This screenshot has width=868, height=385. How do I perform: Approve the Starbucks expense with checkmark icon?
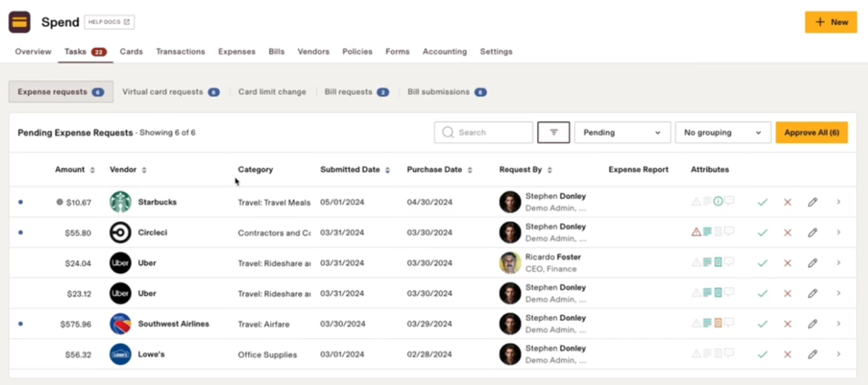click(762, 202)
